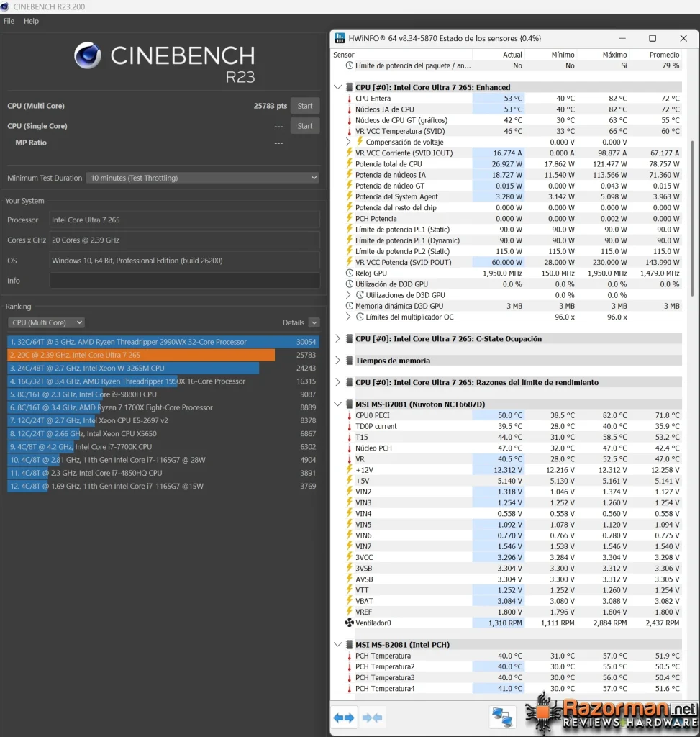Start the CPU Single Core test
This screenshot has height=737, width=700.
coord(305,126)
